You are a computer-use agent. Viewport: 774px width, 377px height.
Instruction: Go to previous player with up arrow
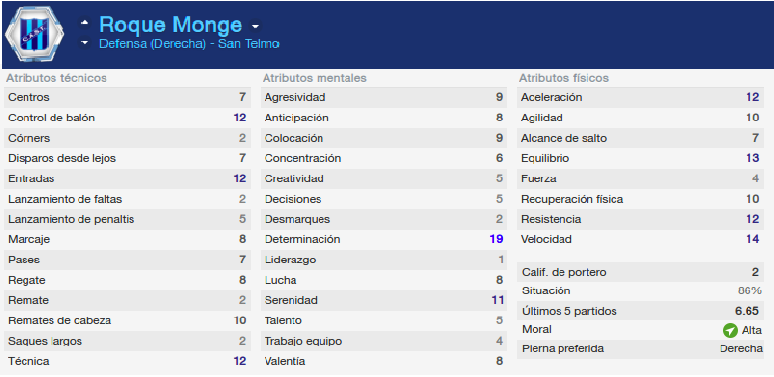point(85,23)
